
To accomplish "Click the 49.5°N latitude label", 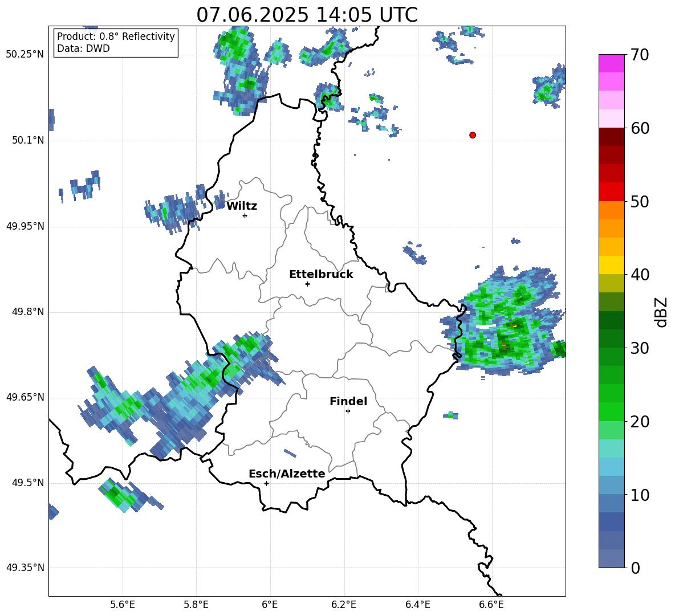I will [28, 483].
